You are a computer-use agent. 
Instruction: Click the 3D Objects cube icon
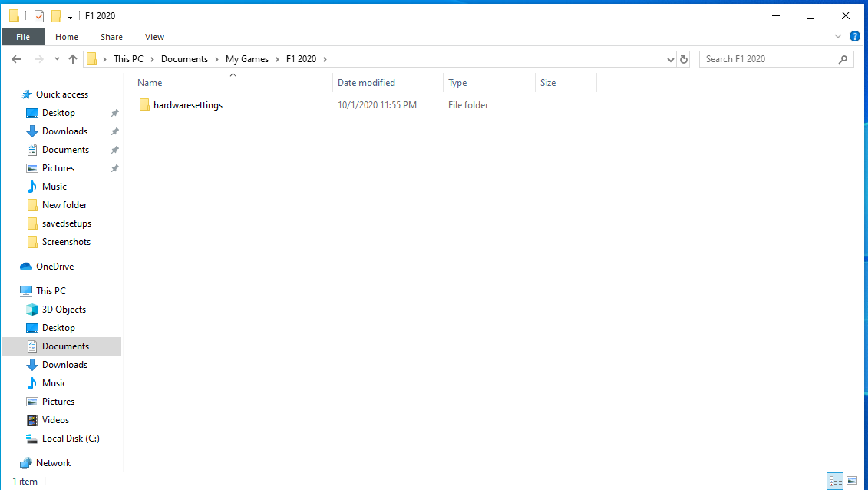tap(32, 310)
